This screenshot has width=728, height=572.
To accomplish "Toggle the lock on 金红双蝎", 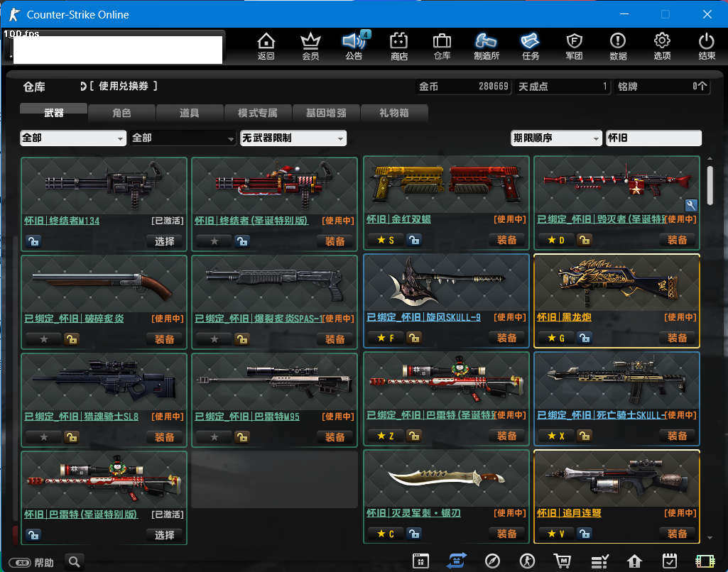I will (414, 240).
